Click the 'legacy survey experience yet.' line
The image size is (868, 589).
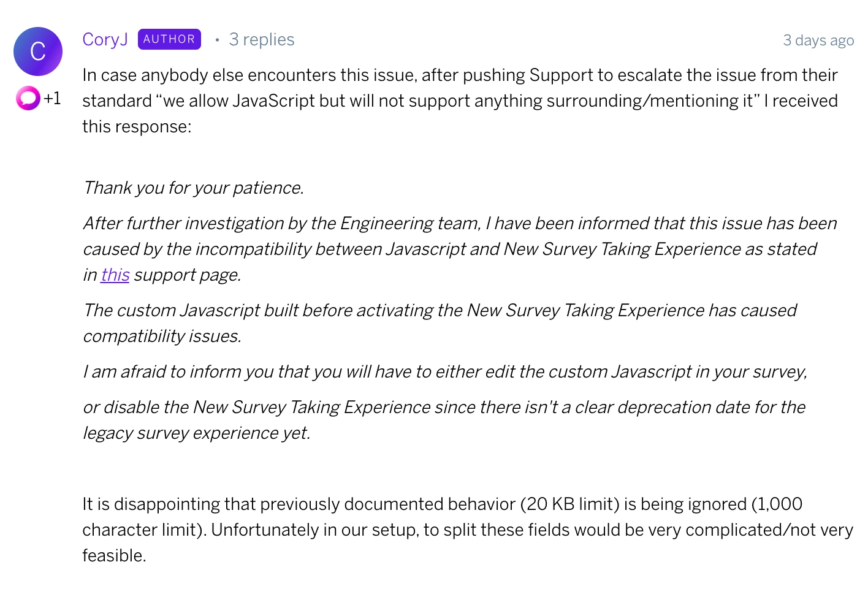coord(196,433)
